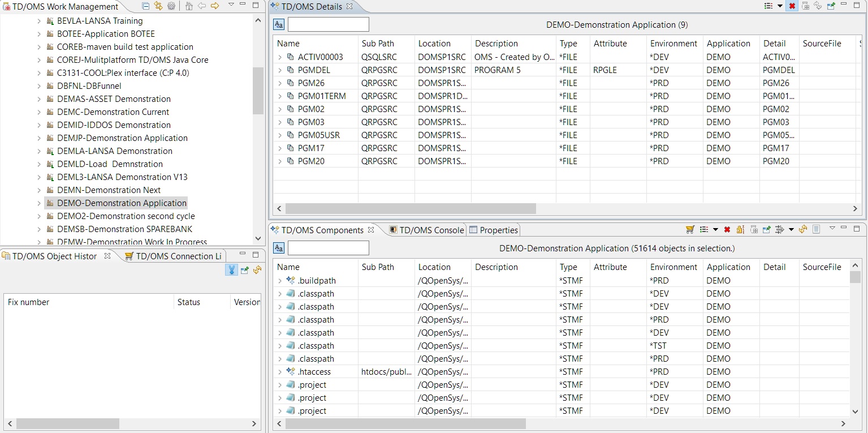The image size is (868, 433).
Task: Click the filter text field in Details panel
Action: (x=328, y=24)
